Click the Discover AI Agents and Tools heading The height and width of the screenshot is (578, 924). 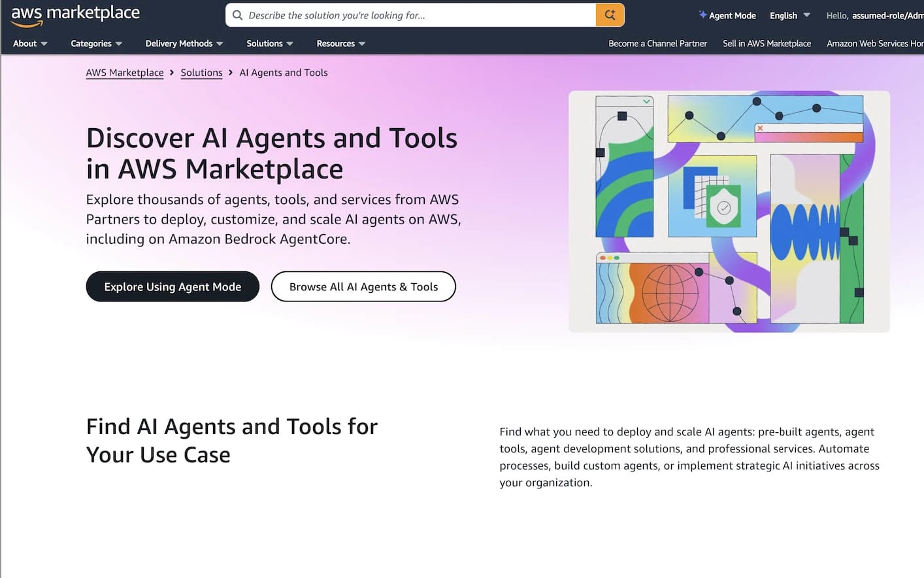point(272,154)
